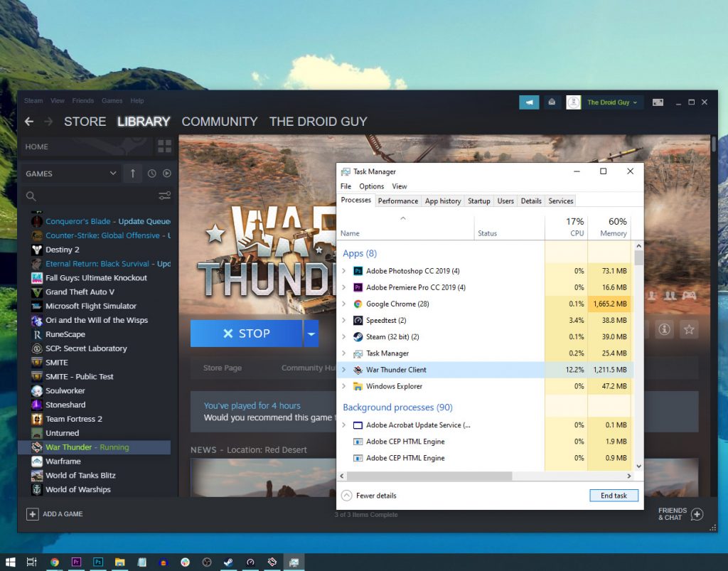Switch Steam to Big Picture mode
This screenshot has height=571, width=728.
(x=658, y=102)
